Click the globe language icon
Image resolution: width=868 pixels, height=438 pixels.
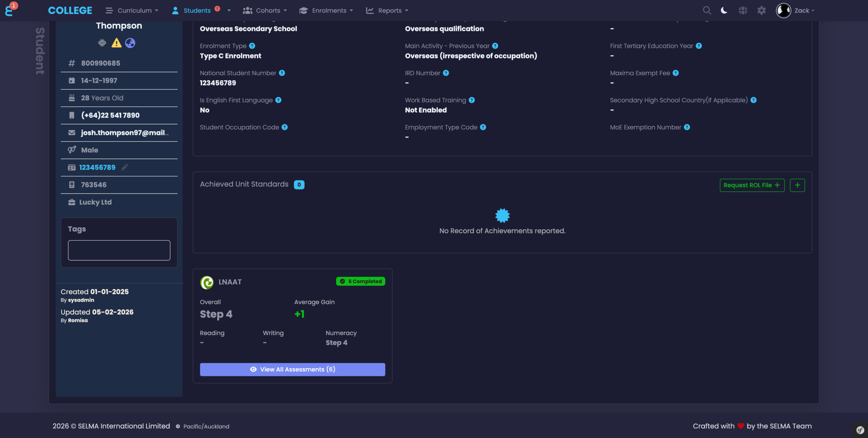743,11
